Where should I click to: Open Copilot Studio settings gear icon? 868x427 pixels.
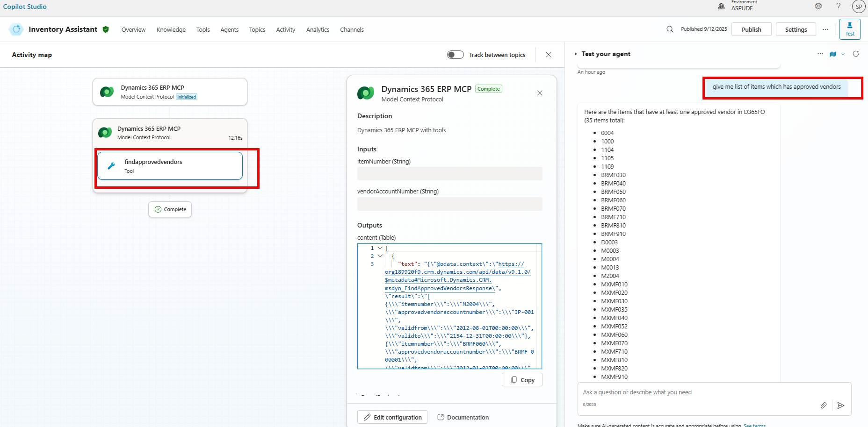818,6
